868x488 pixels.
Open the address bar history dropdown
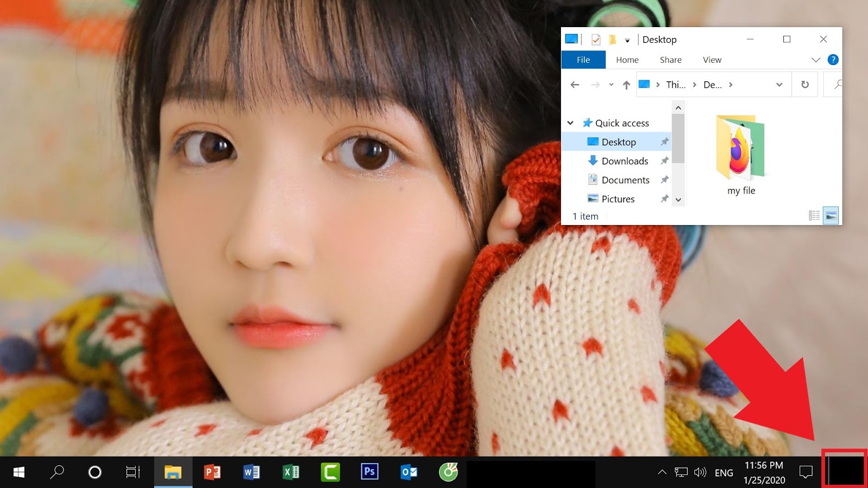(x=780, y=84)
